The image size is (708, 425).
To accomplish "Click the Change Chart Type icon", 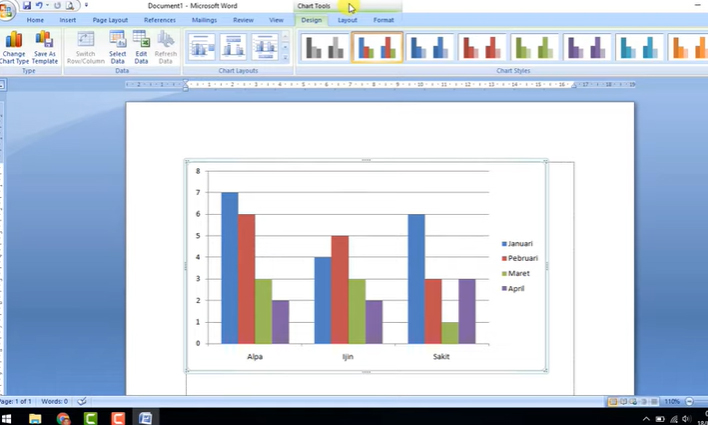I will pos(14,46).
